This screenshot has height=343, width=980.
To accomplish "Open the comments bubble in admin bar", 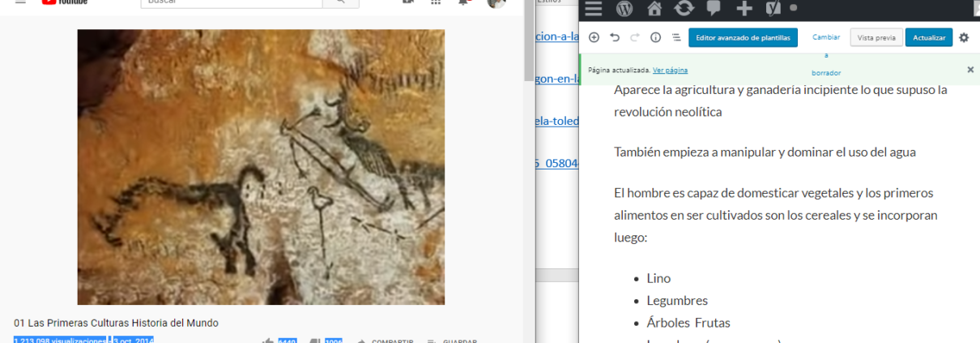I will [714, 8].
